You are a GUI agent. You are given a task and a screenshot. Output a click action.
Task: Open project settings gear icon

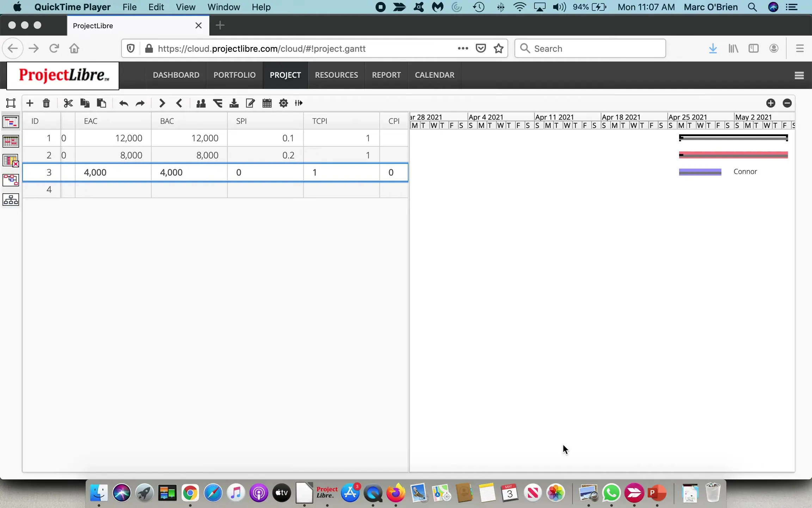click(x=283, y=103)
